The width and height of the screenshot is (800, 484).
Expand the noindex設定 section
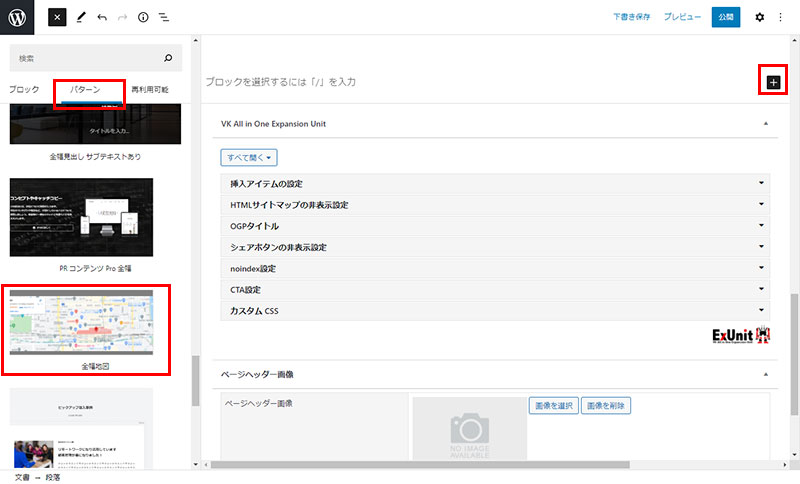tap(495, 269)
